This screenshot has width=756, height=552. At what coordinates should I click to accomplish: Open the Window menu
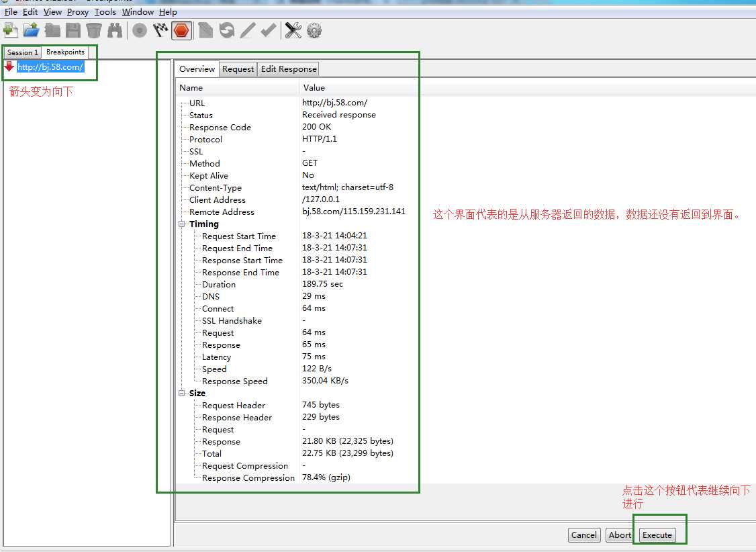(x=138, y=12)
